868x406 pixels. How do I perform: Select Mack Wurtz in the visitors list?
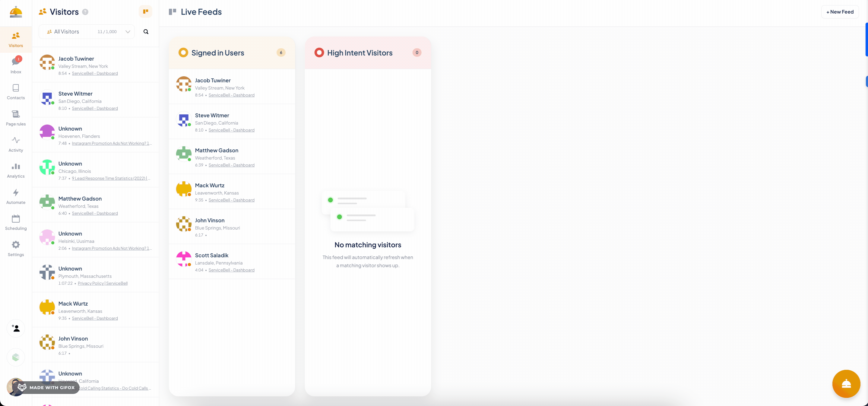pos(96,310)
